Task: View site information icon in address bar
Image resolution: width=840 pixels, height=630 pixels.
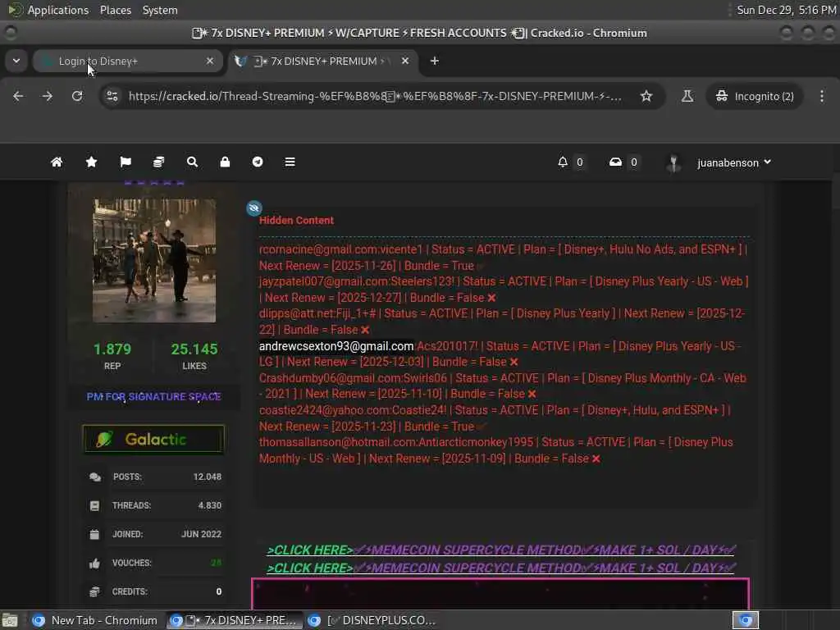Action: click(112, 96)
